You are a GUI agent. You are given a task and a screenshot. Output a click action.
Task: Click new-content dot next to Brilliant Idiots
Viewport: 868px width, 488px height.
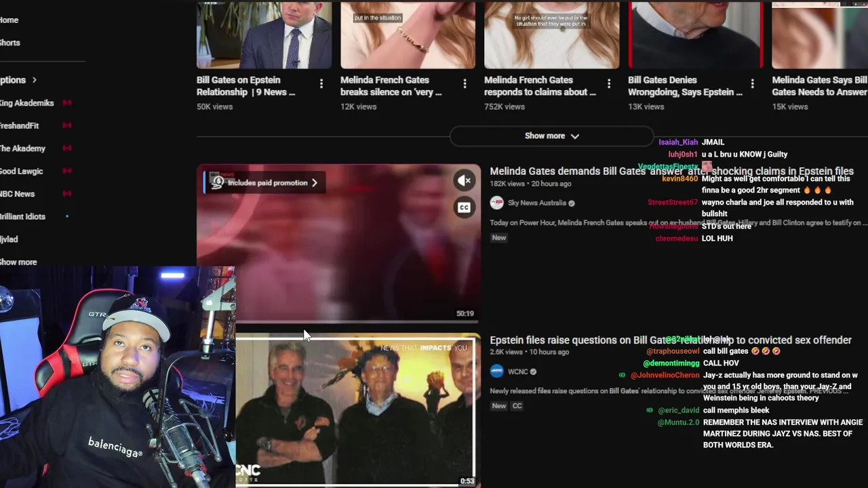coord(67,216)
